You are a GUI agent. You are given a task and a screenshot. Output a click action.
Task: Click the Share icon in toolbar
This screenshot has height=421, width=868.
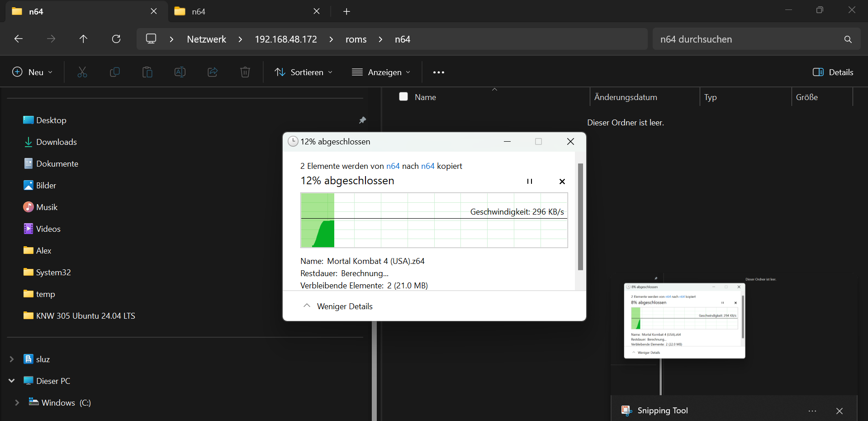click(213, 72)
